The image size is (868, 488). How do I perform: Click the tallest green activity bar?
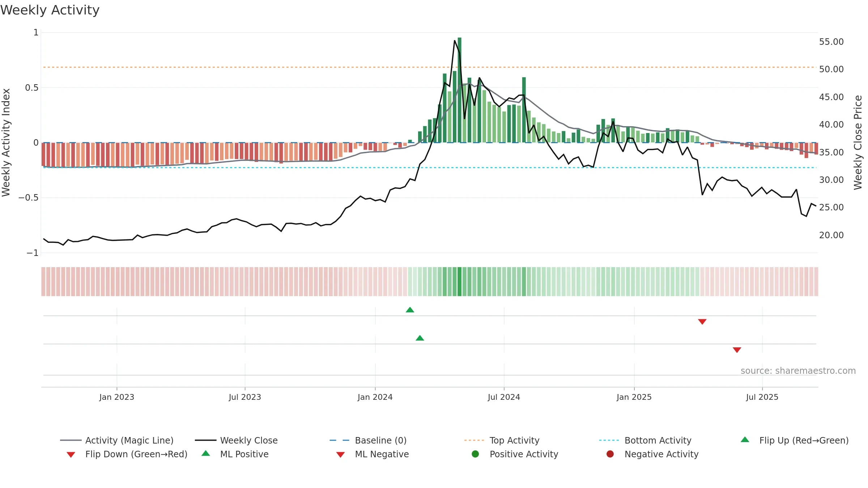(x=459, y=90)
